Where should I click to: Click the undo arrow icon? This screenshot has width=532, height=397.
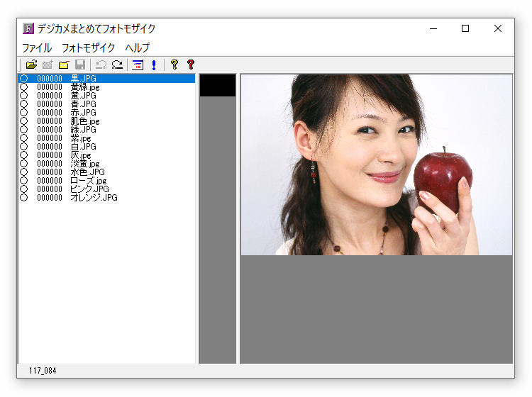pos(101,65)
